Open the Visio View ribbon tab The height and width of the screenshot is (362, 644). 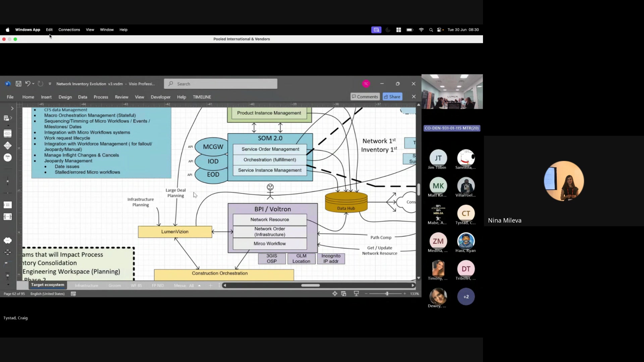pyautogui.click(x=140, y=97)
